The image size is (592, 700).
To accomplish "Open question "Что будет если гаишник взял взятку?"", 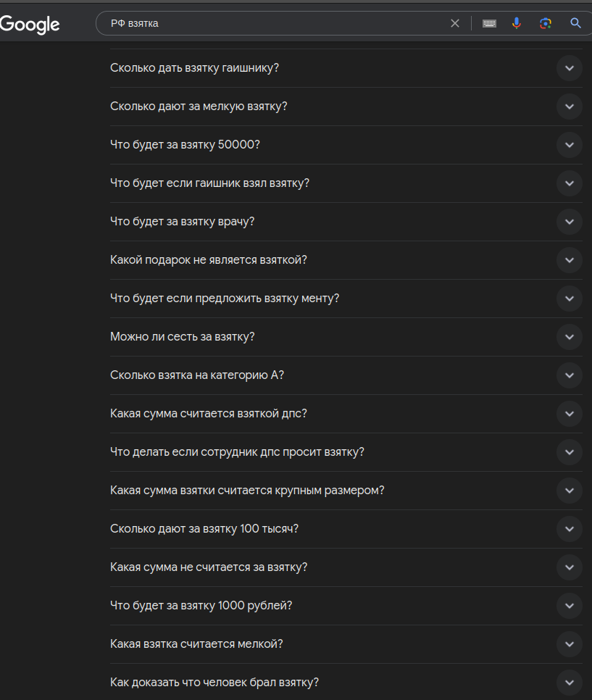I will point(209,183).
